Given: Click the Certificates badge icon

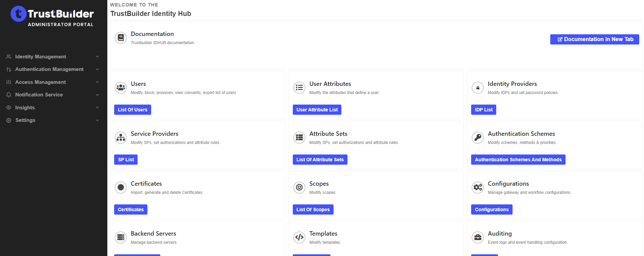Looking at the screenshot, I should click(x=121, y=187).
